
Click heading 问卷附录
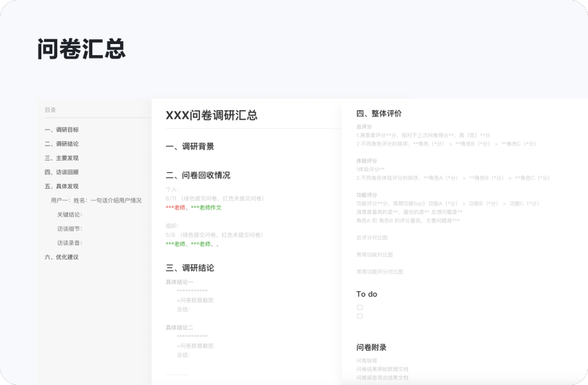pos(372,348)
